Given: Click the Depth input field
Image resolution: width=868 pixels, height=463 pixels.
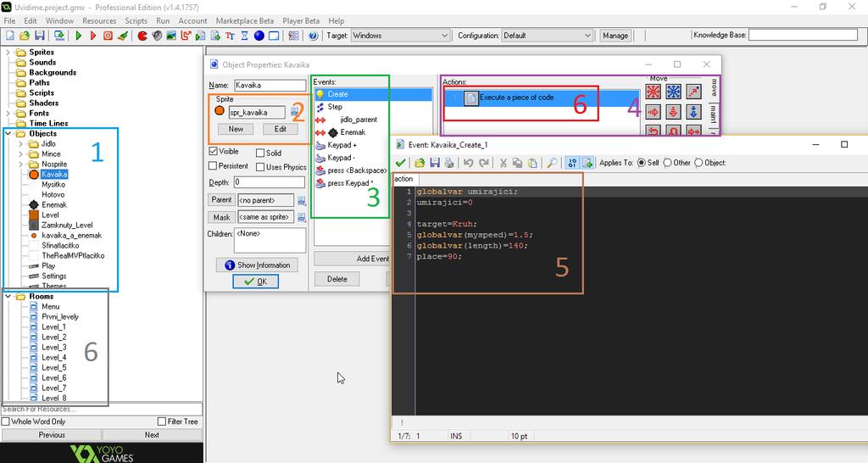Looking at the screenshot, I should (269, 182).
